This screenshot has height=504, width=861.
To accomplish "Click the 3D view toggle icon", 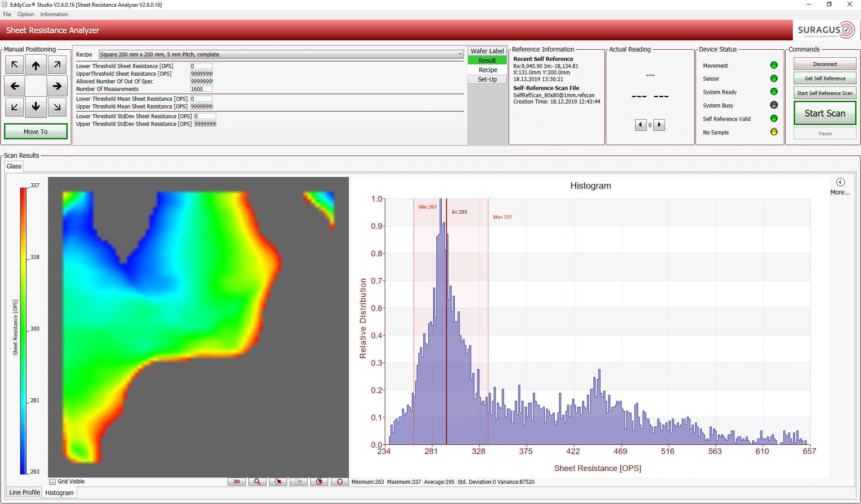I will 237,481.
